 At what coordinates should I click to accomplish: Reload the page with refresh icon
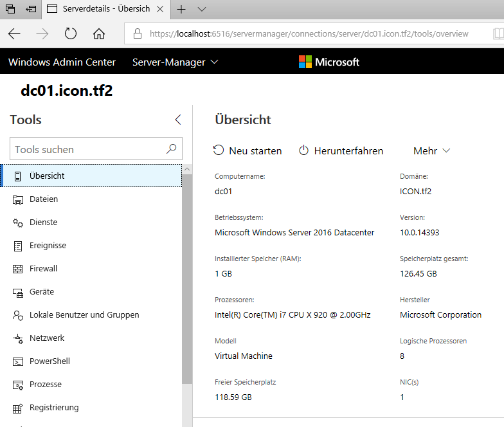(x=71, y=33)
